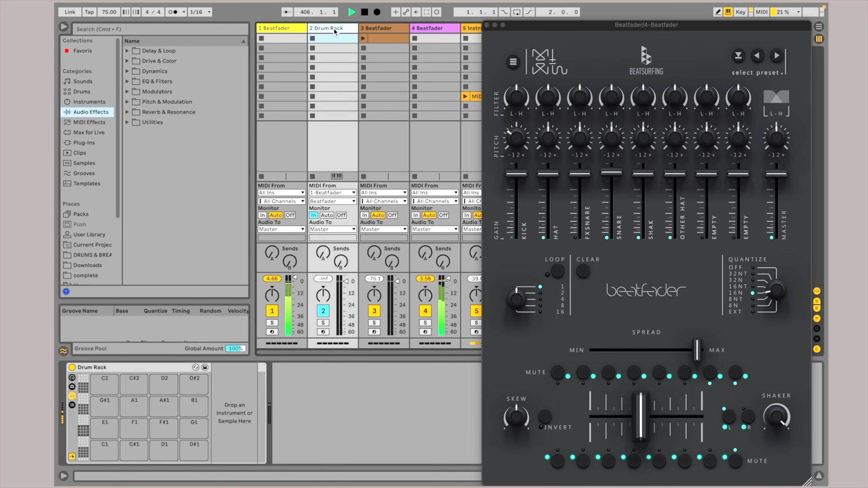Select the Drums category in browser

pos(82,91)
